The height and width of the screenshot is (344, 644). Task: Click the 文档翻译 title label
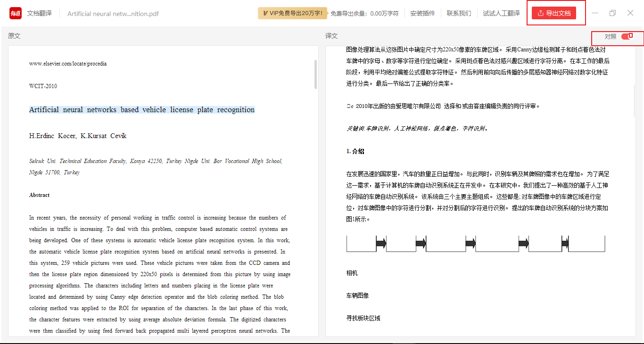coord(39,13)
